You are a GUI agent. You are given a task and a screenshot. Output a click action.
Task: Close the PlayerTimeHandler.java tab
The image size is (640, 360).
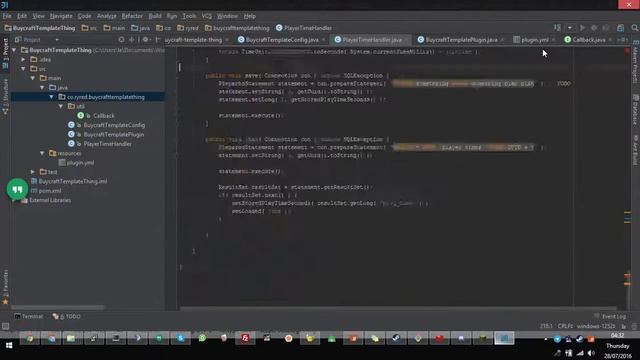click(406, 40)
